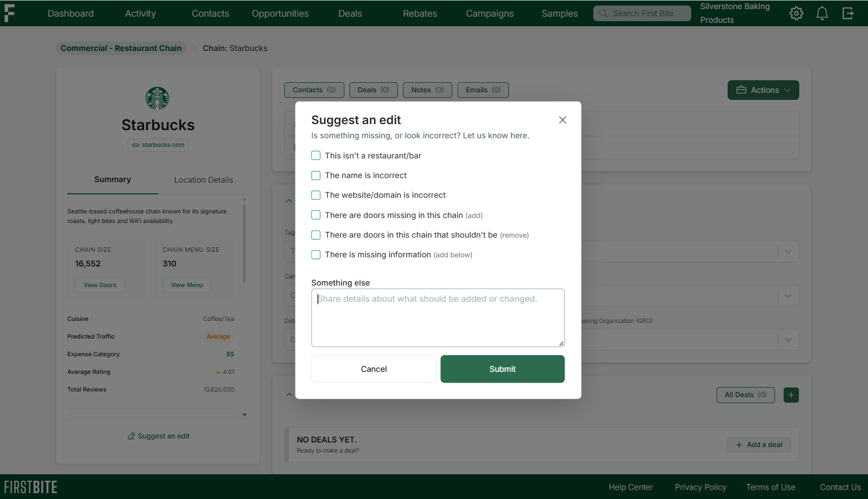The height and width of the screenshot is (499, 868).
Task: Go to Dashboard
Action: [71, 14]
